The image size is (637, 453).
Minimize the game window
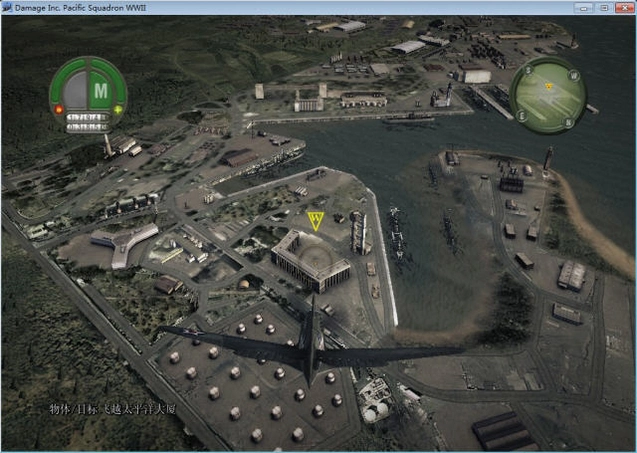(584, 7)
